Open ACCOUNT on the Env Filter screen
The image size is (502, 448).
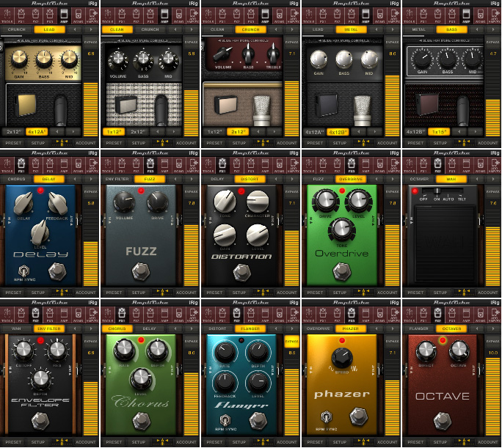[x=85, y=442]
